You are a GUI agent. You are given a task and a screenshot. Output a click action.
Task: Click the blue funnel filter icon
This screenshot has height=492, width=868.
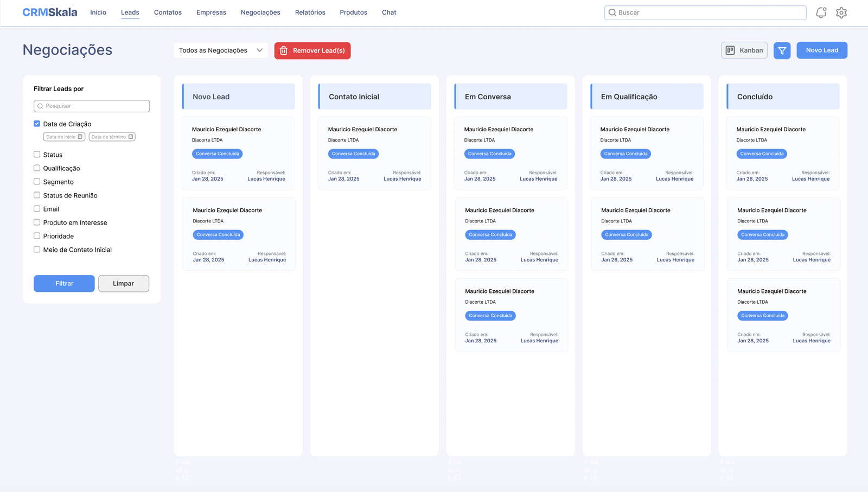(782, 50)
